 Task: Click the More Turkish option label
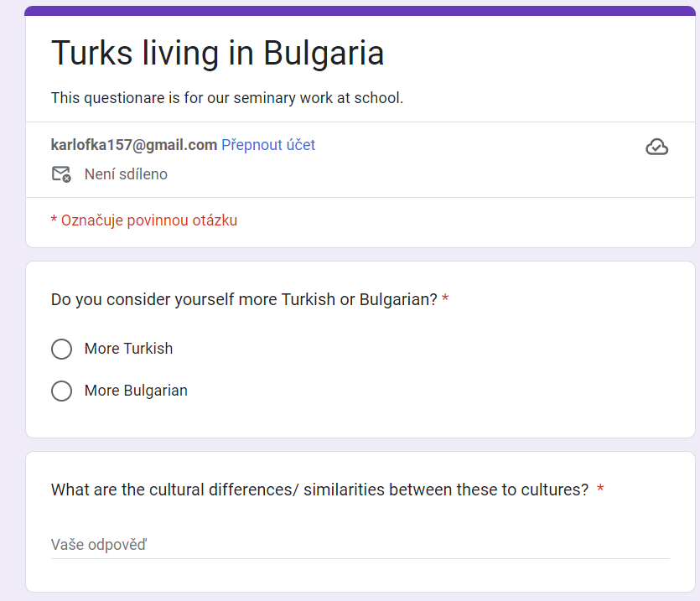coord(128,348)
